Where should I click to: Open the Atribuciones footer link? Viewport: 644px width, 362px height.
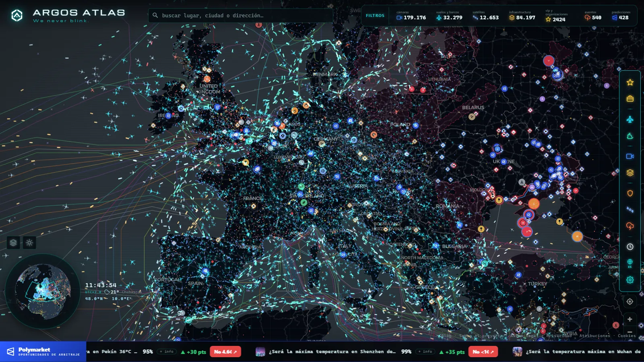pos(594,336)
